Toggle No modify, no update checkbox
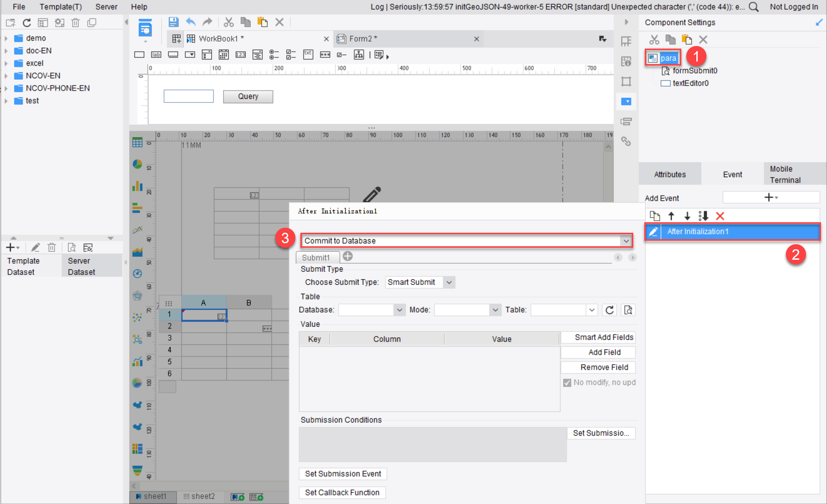This screenshot has height=504, width=827. (x=567, y=382)
